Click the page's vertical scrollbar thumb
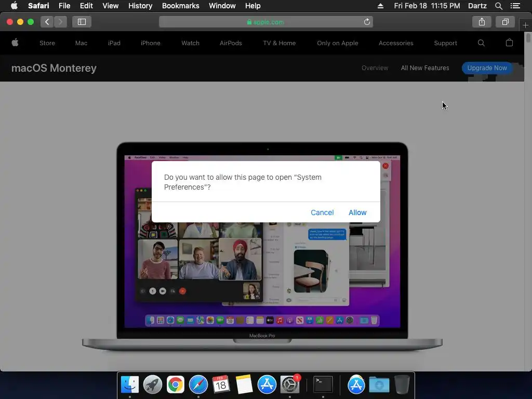Image resolution: width=532 pixels, height=399 pixels. pos(528,37)
